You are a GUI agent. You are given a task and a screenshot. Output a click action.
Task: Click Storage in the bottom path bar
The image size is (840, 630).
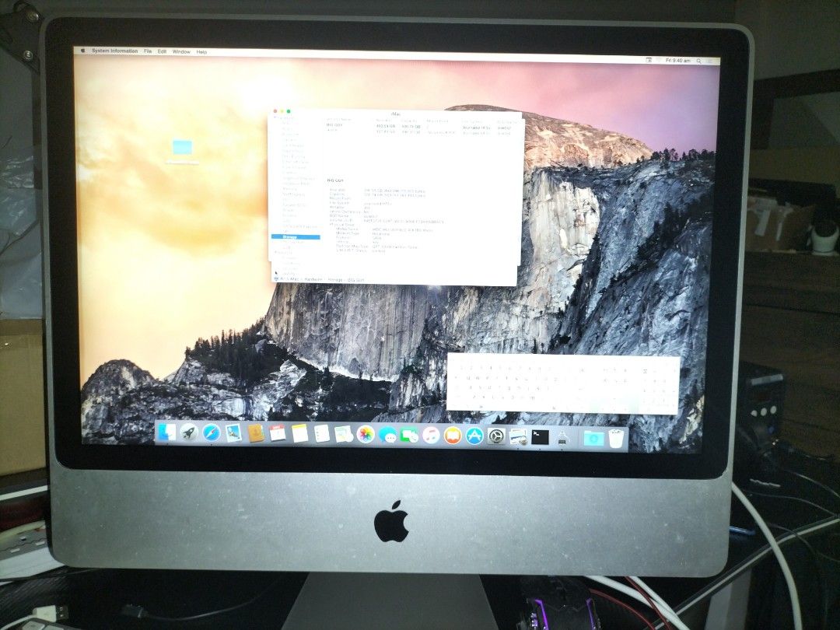coord(334,280)
